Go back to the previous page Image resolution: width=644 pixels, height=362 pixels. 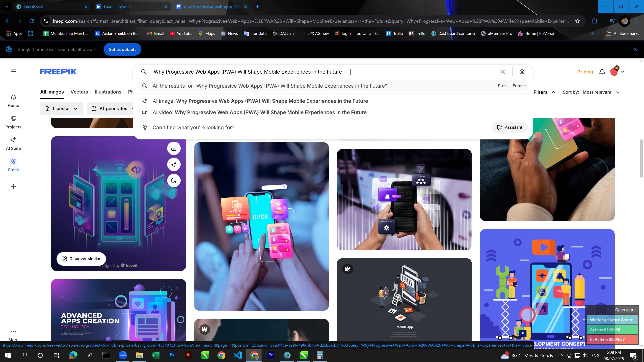point(8,21)
